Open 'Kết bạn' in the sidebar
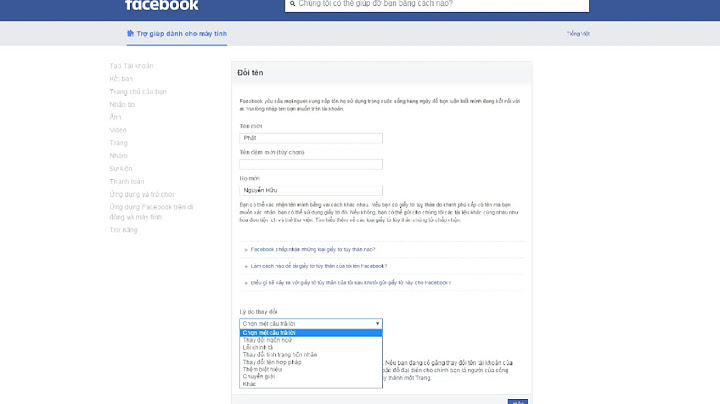The width and height of the screenshot is (720, 404). coord(121,79)
